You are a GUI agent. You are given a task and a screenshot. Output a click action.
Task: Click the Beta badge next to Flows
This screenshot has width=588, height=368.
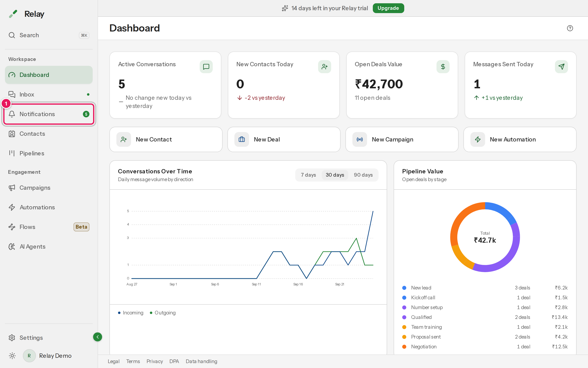coord(81,227)
